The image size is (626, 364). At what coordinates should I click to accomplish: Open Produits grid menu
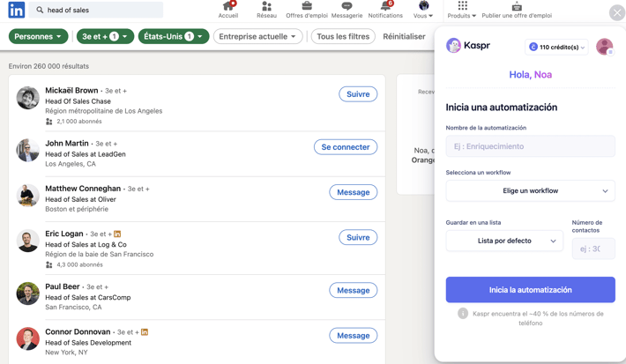[462, 10]
